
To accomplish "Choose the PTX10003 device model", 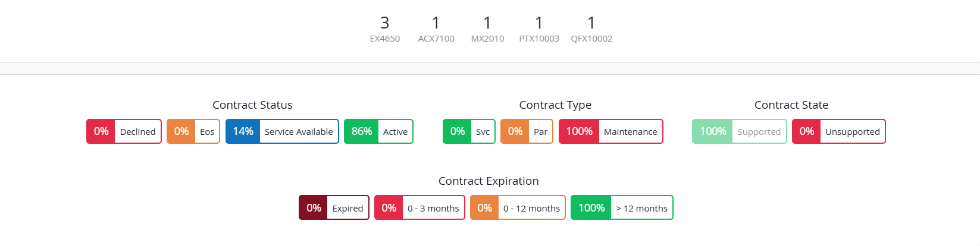I will coord(538,29).
